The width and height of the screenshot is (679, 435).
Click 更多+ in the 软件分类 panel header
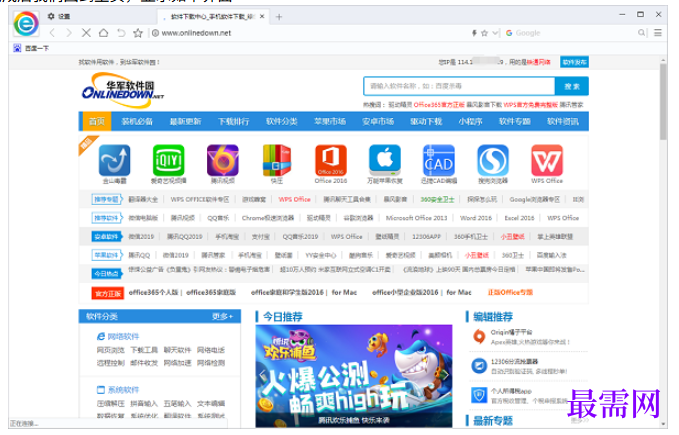click(x=223, y=317)
